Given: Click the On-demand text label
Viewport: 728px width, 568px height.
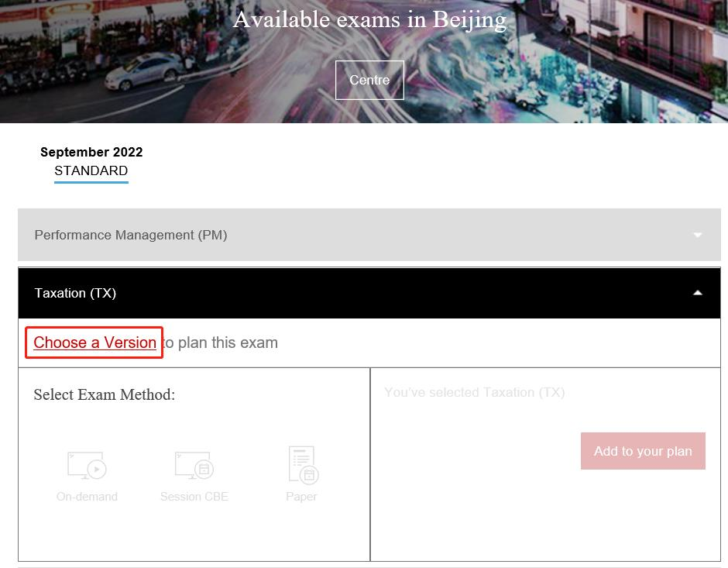Looking at the screenshot, I should (87, 497).
